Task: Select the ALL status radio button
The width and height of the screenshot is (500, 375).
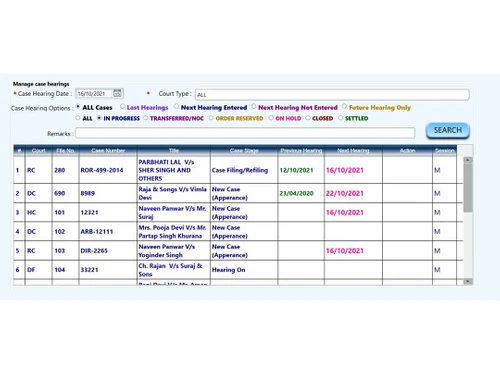Action: pos(78,118)
